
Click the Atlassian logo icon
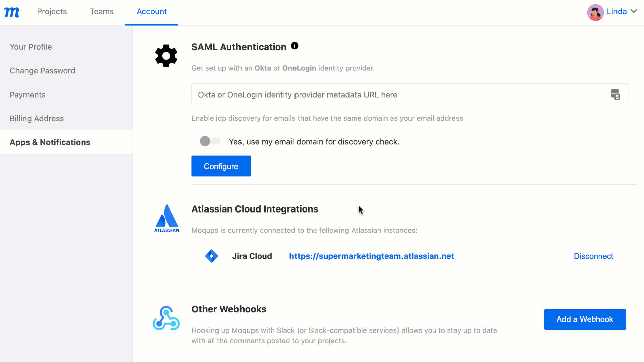pos(167,218)
